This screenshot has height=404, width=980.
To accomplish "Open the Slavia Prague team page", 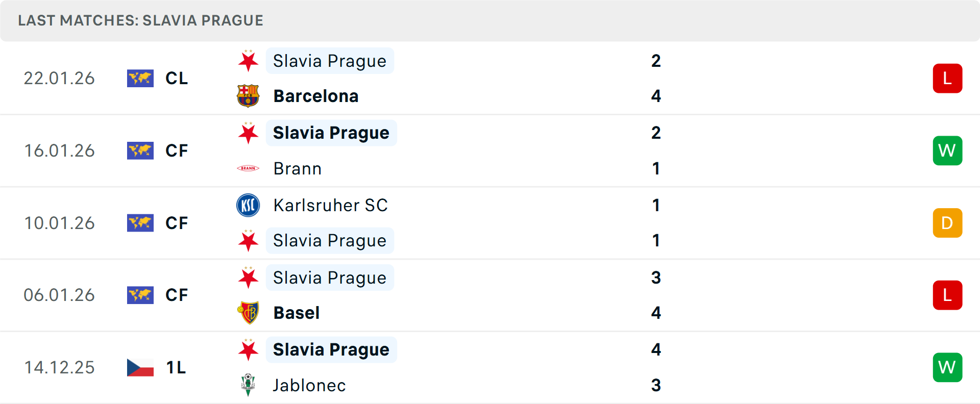I will pos(329,61).
